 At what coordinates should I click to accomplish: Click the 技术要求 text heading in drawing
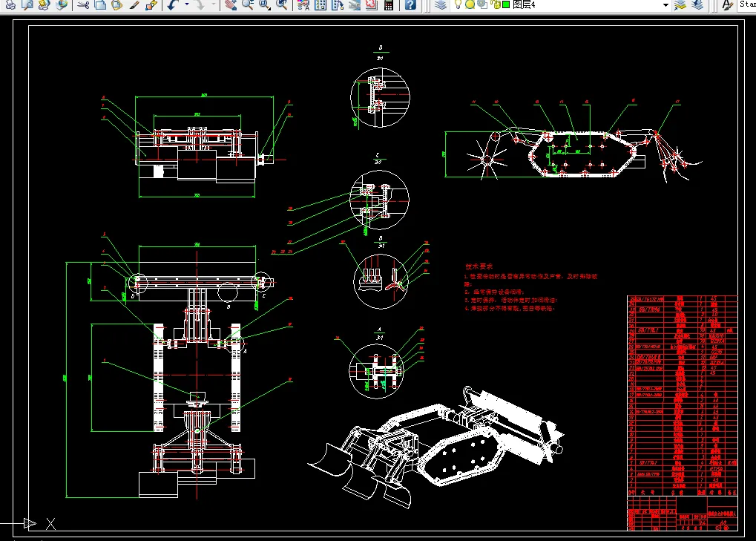pyautogui.click(x=479, y=266)
